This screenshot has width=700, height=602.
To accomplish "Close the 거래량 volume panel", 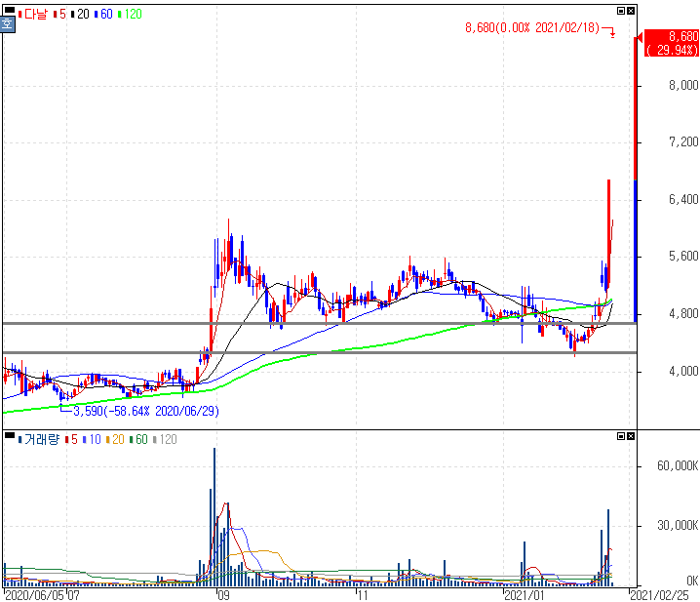I will tap(631, 436).
